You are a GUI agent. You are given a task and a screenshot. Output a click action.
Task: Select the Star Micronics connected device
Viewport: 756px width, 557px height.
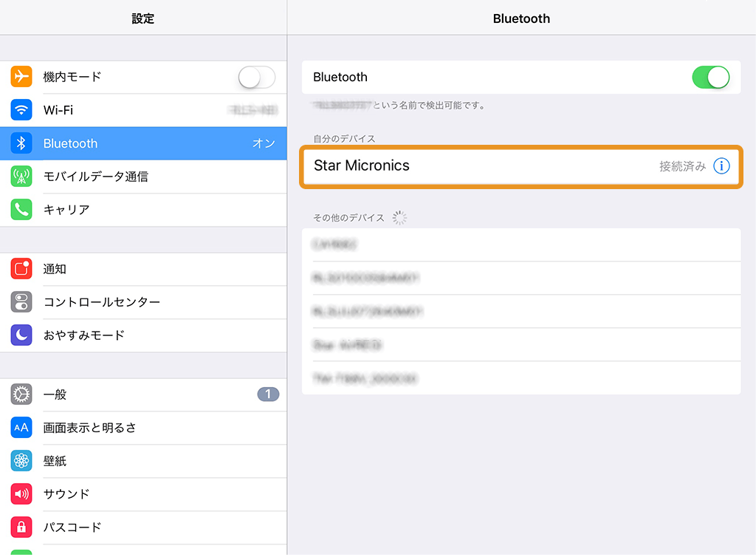pyautogui.click(x=521, y=166)
